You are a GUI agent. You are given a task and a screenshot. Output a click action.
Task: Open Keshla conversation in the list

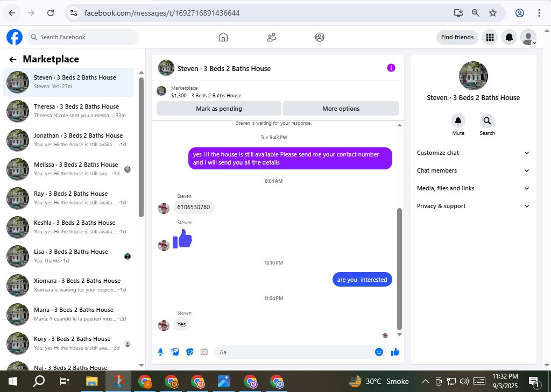(x=68, y=227)
